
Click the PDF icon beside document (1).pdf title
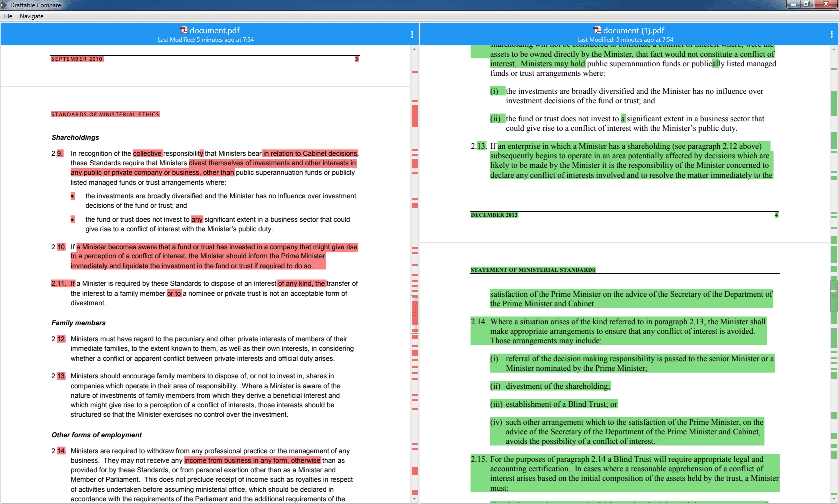(597, 30)
